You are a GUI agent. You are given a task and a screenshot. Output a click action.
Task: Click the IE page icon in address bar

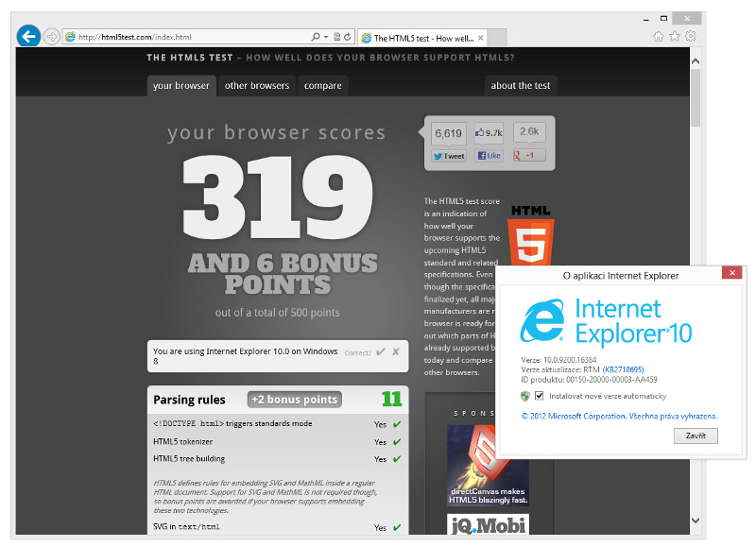point(70,37)
